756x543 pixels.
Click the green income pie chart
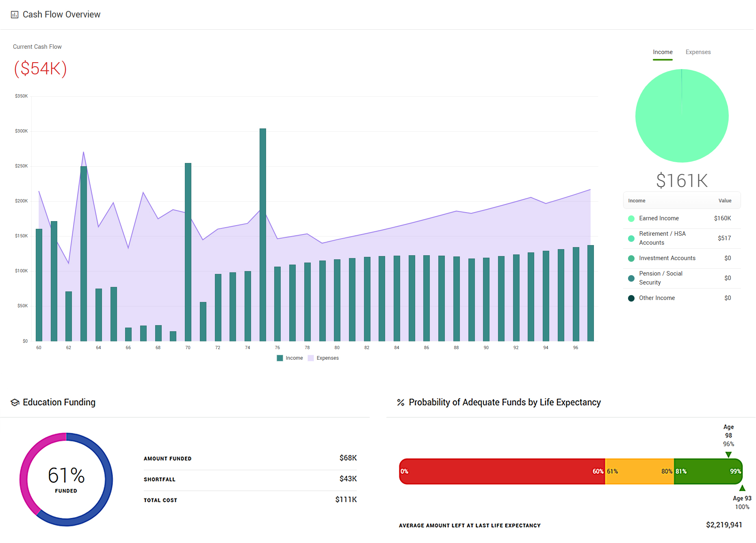(x=682, y=116)
